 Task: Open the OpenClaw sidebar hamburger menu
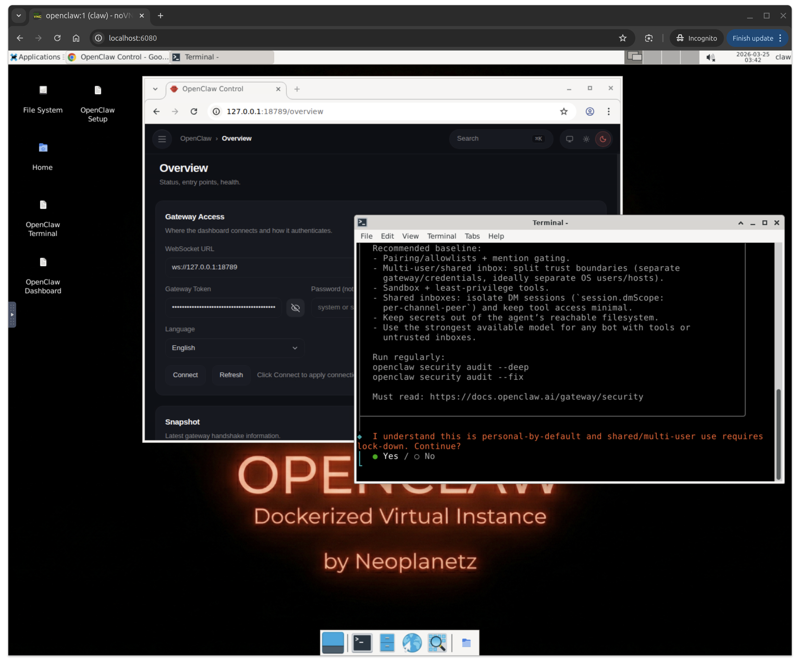[x=162, y=139]
